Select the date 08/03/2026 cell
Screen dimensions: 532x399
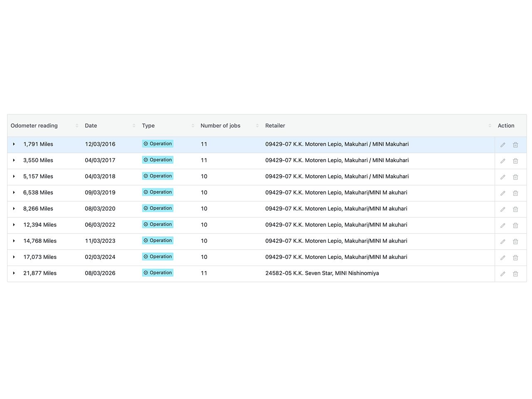click(100, 273)
